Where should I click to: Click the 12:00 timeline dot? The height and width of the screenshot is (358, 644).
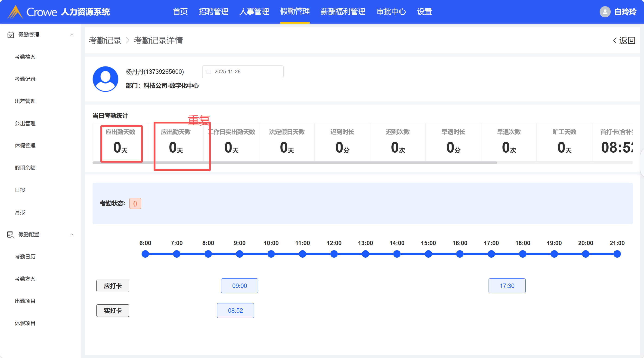334,254
